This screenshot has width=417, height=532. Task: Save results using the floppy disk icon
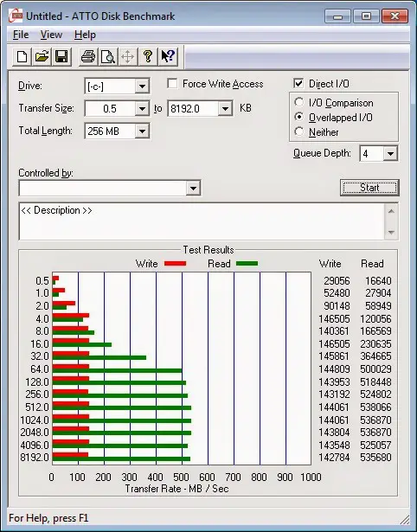point(61,56)
